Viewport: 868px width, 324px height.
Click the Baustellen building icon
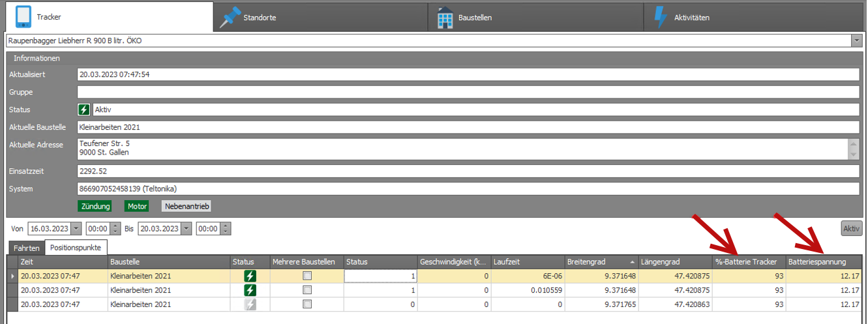click(445, 18)
